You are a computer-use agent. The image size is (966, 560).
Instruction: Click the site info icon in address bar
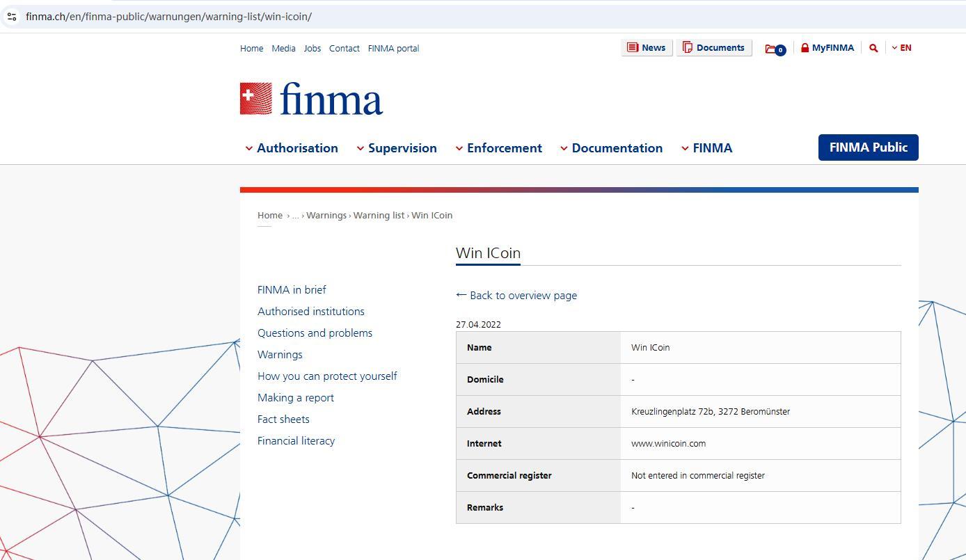[x=12, y=16]
